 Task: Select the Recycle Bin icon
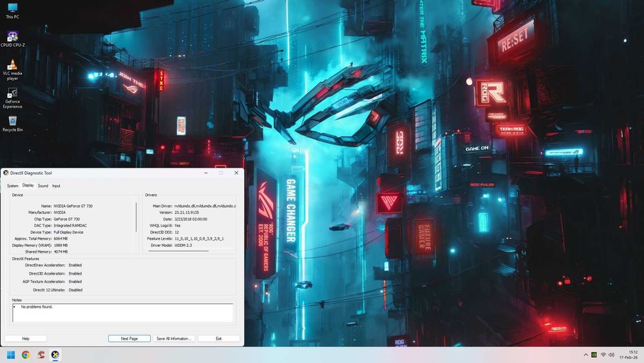click(x=12, y=124)
